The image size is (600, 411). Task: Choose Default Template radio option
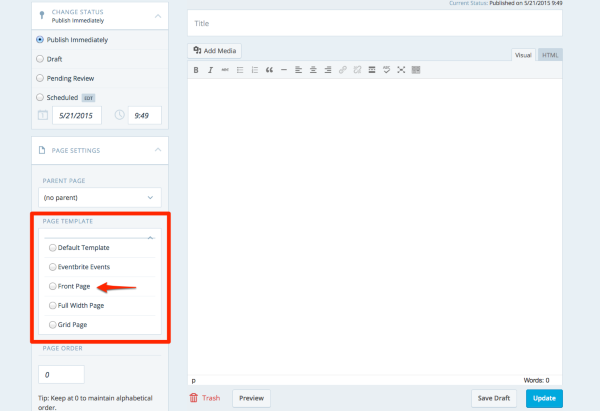click(52, 248)
